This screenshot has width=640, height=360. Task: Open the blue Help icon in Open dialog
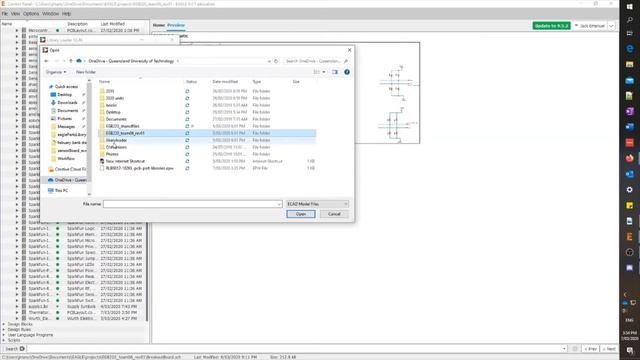347,72
